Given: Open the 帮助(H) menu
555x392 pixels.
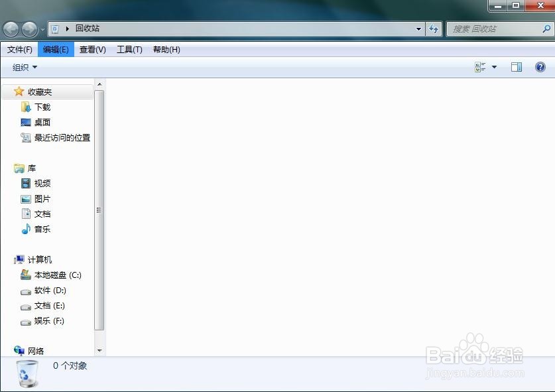Looking at the screenshot, I should click(x=166, y=50).
